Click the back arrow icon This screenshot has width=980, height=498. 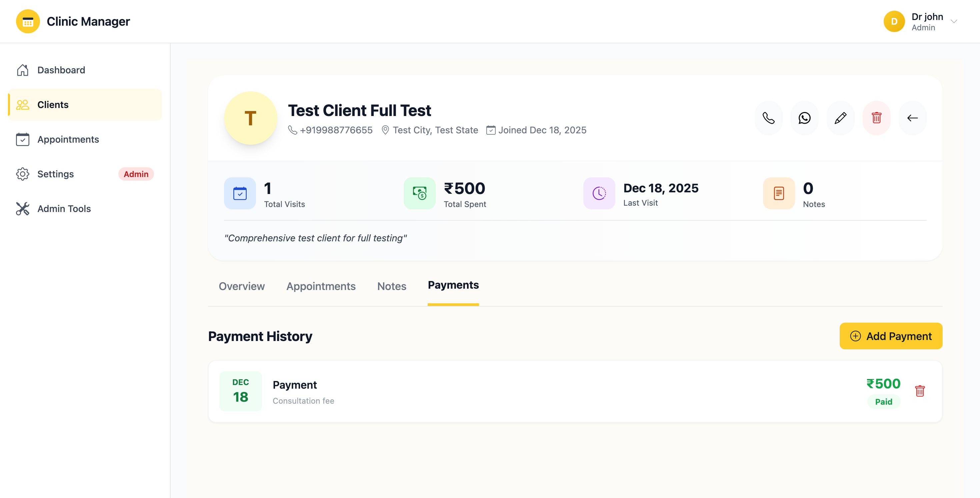point(912,118)
